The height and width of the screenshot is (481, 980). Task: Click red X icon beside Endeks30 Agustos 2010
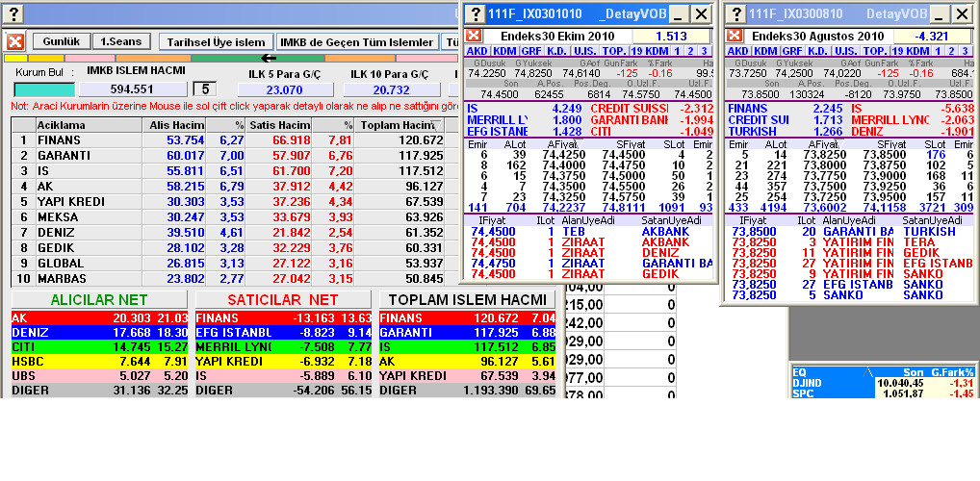(x=735, y=37)
